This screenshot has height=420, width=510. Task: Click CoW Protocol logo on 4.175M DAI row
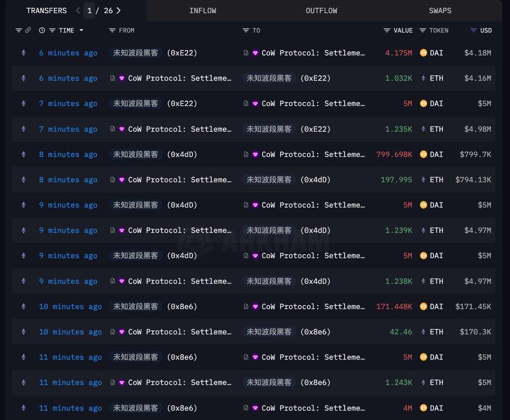point(255,53)
